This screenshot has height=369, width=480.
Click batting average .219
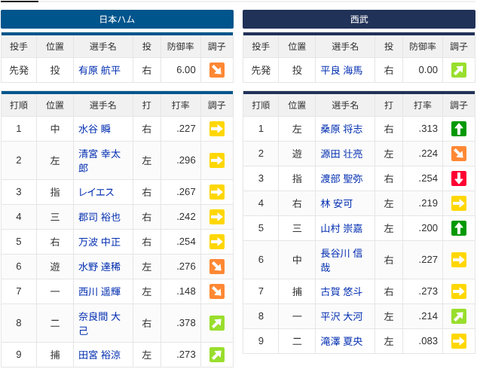(428, 203)
